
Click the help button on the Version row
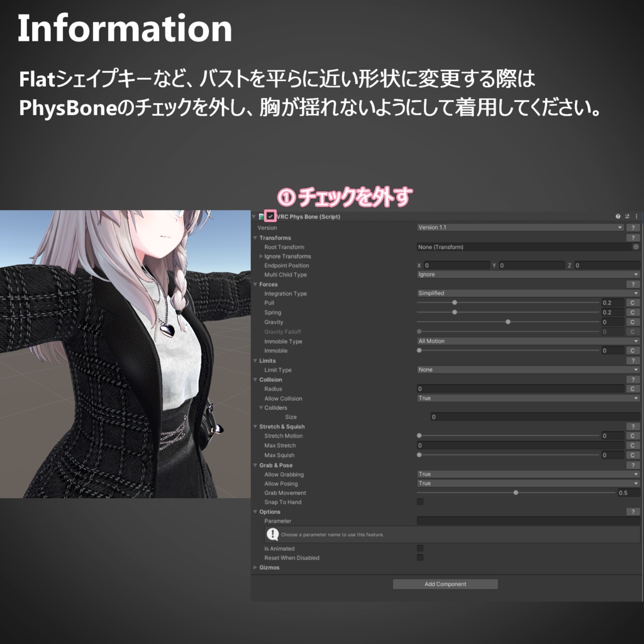pyautogui.click(x=633, y=228)
